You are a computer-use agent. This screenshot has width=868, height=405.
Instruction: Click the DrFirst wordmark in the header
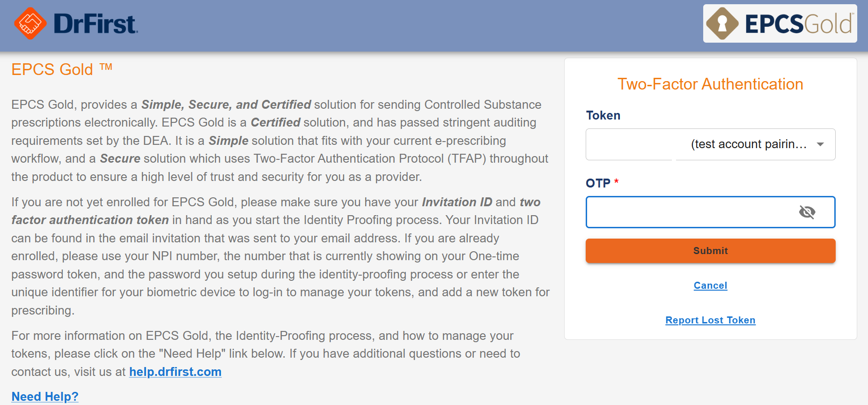(96, 24)
